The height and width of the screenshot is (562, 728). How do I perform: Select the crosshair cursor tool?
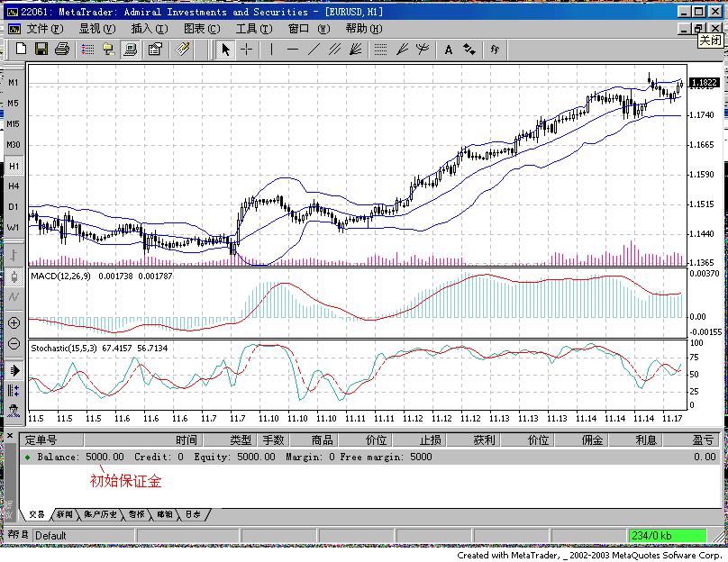coord(247,50)
